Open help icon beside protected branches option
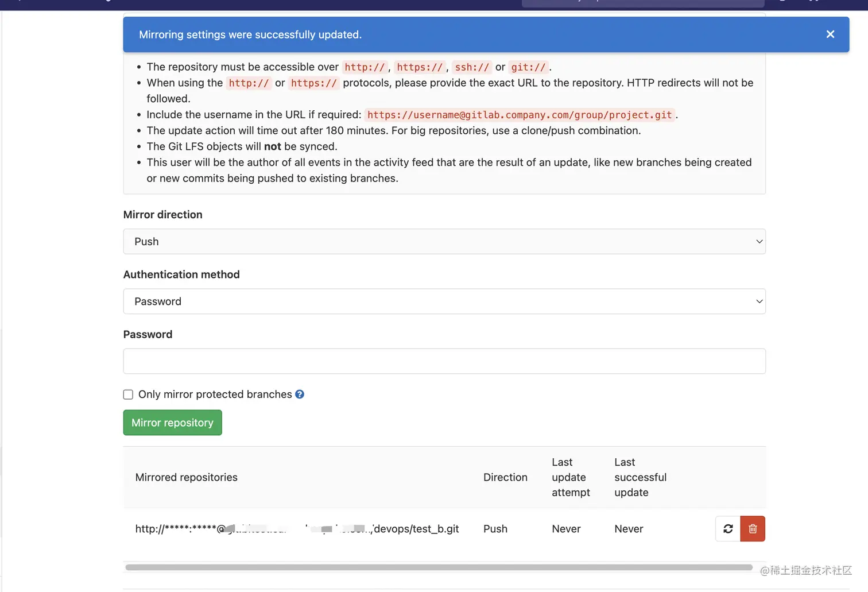This screenshot has height=592, width=868. tap(300, 394)
